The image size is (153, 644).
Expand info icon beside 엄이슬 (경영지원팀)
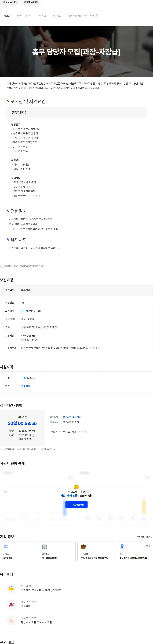[x=86, y=432]
